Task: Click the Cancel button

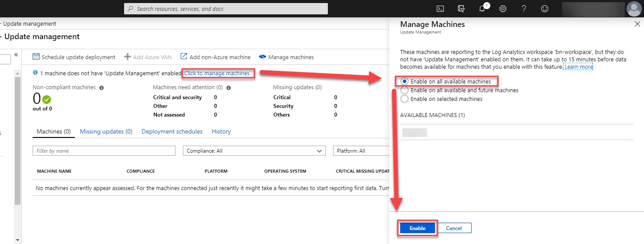Action: click(x=454, y=228)
